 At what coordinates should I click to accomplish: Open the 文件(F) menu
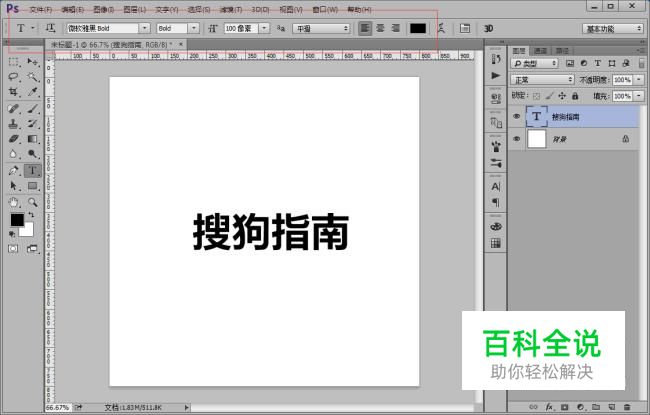41,9
